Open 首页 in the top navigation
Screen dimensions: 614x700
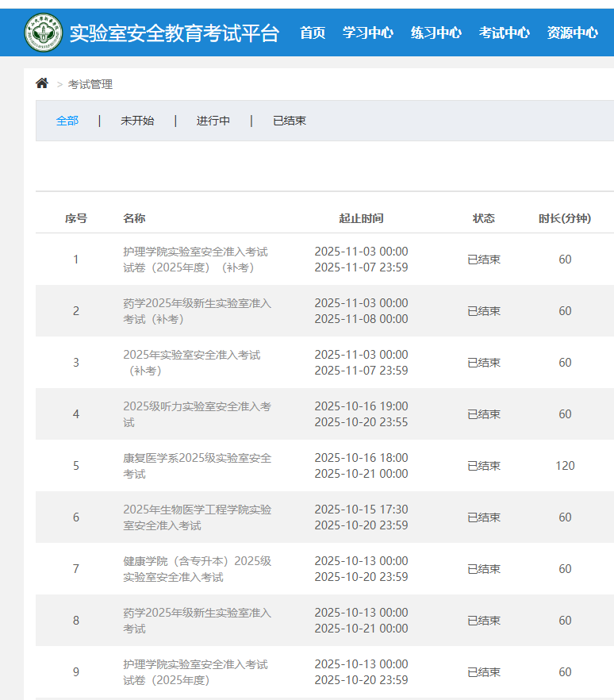click(313, 33)
